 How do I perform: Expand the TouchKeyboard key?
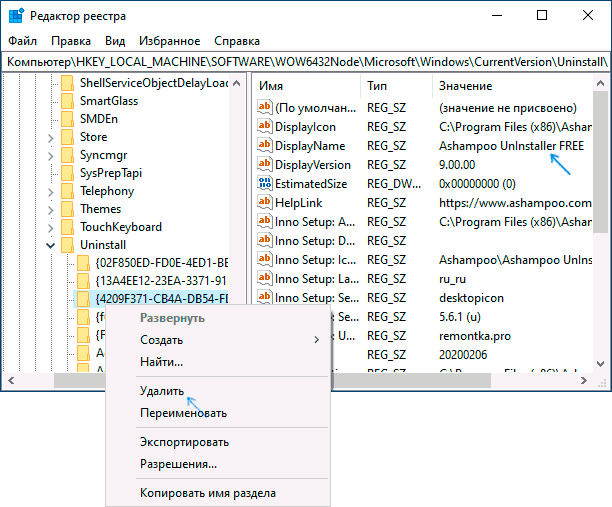click(x=51, y=228)
